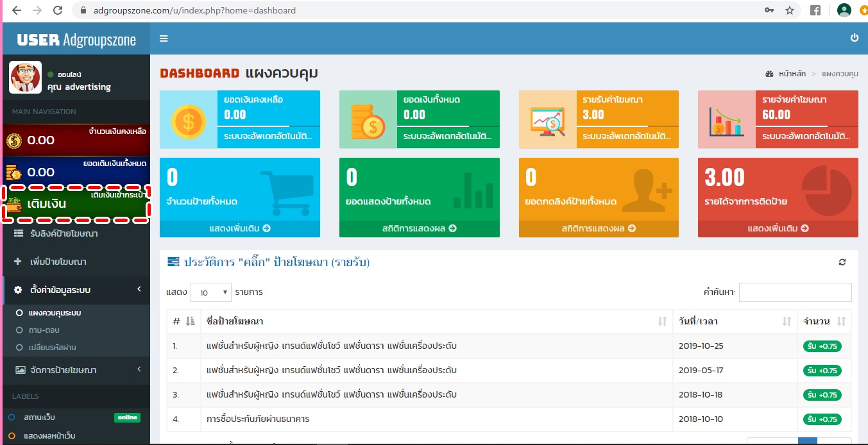
Task: Click the user avatar picture
Action: click(25, 77)
